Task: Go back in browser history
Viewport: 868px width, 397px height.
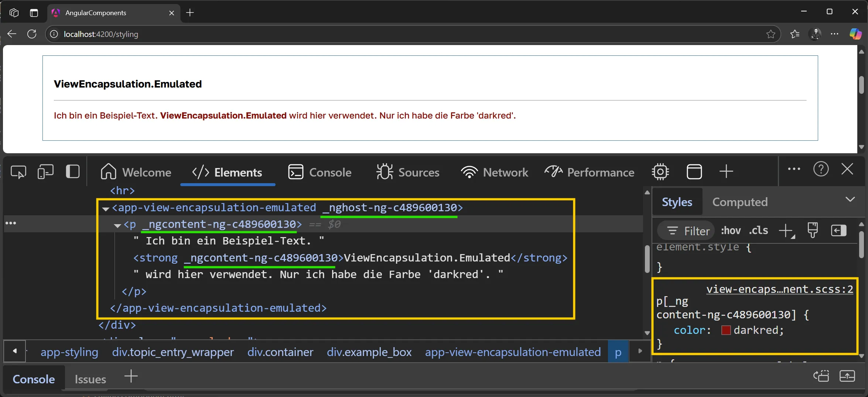Action: click(12, 34)
